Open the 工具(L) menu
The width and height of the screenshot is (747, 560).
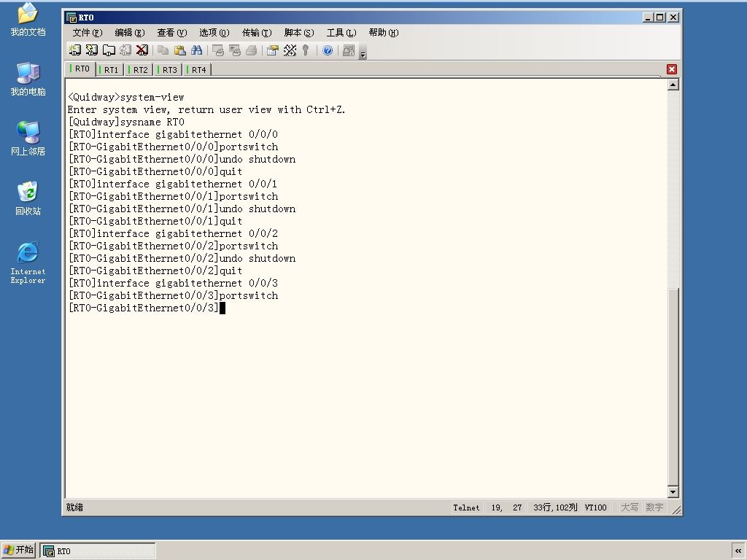pos(341,33)
